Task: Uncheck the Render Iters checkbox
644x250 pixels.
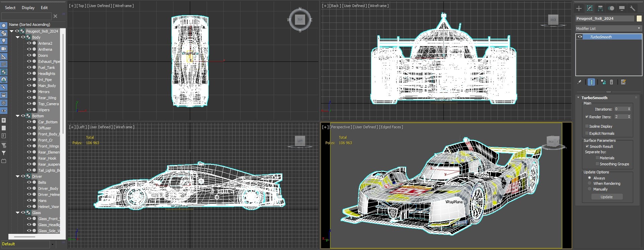Action: [587, 117]
